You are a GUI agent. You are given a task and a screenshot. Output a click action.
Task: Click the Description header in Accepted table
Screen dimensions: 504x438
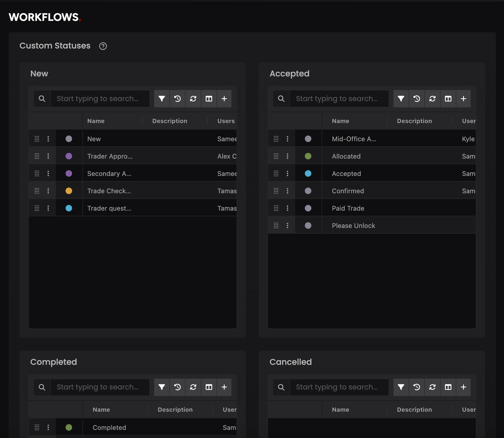pos(414,121)
